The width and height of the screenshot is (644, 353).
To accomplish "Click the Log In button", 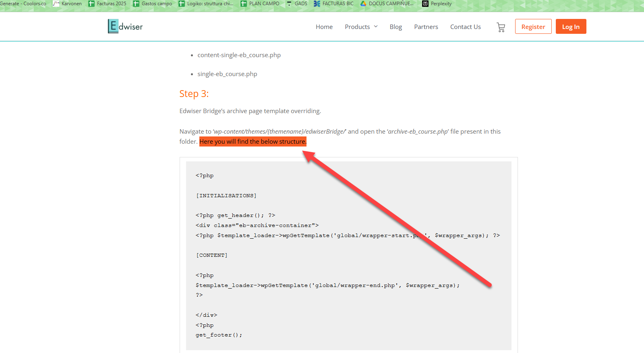I will click(571, 27).
